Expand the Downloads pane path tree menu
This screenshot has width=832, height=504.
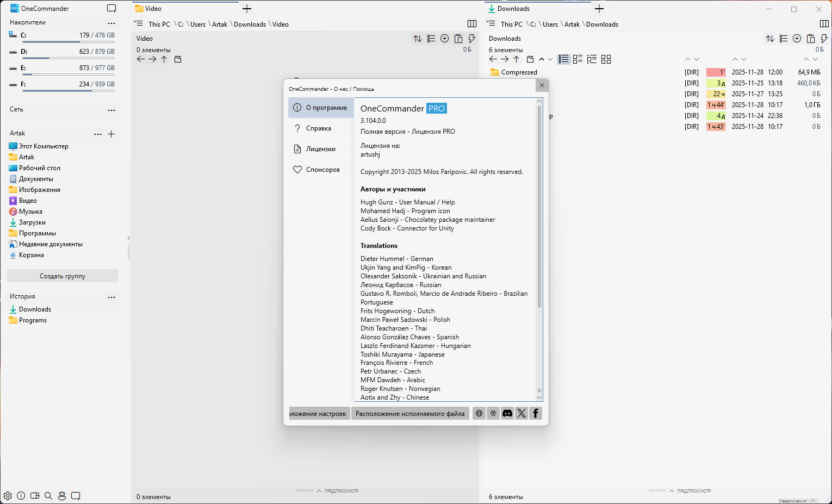point(491,24)
